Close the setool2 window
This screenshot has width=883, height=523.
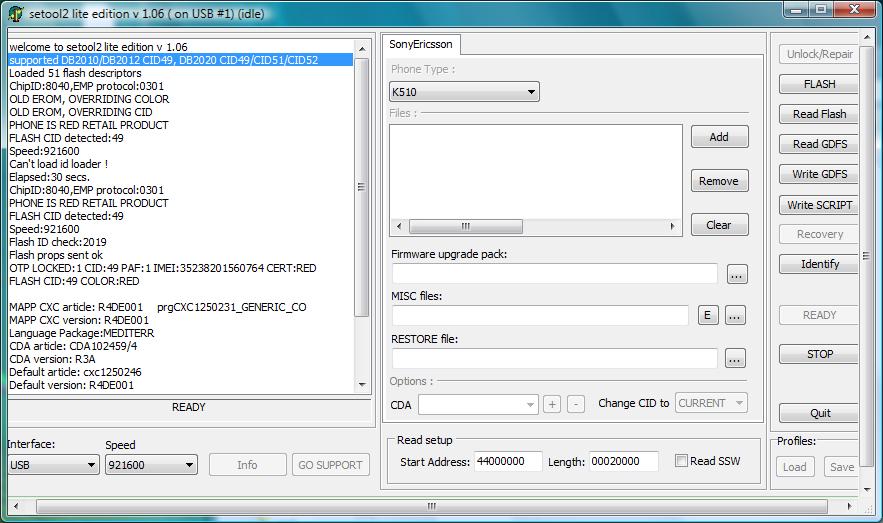(854, 10)
